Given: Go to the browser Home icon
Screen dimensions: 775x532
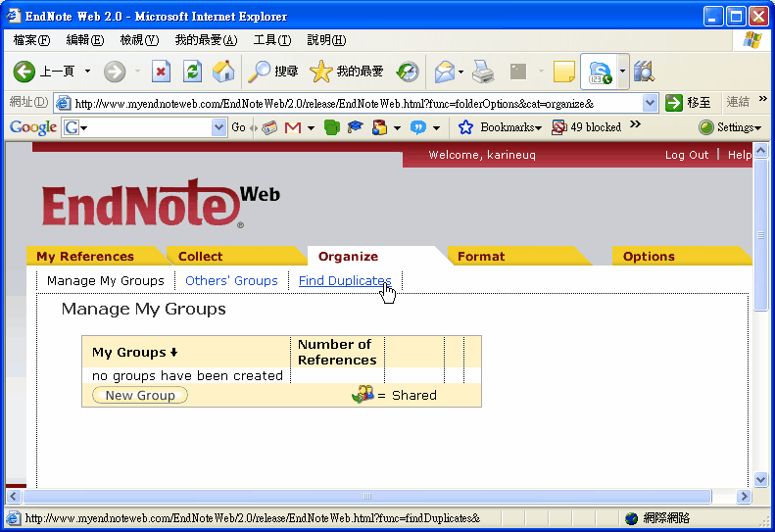Looking at the screenshot, I should [x=223, y=72].
